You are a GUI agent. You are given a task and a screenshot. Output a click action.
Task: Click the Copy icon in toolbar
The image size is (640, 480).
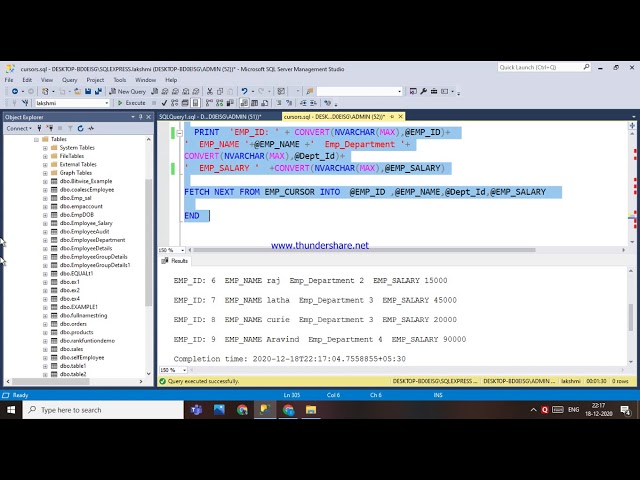coord(220,91)
